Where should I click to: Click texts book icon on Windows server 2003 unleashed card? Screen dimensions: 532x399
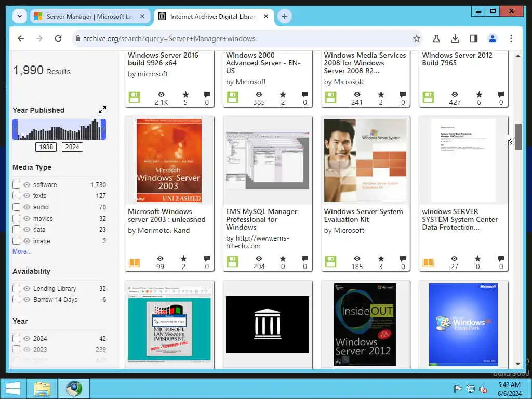point(135,262)
